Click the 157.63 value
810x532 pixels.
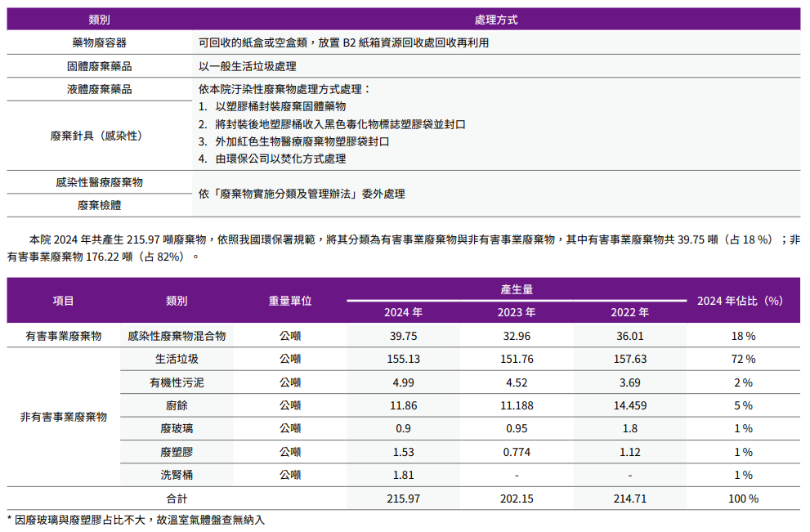coord(629,359)
